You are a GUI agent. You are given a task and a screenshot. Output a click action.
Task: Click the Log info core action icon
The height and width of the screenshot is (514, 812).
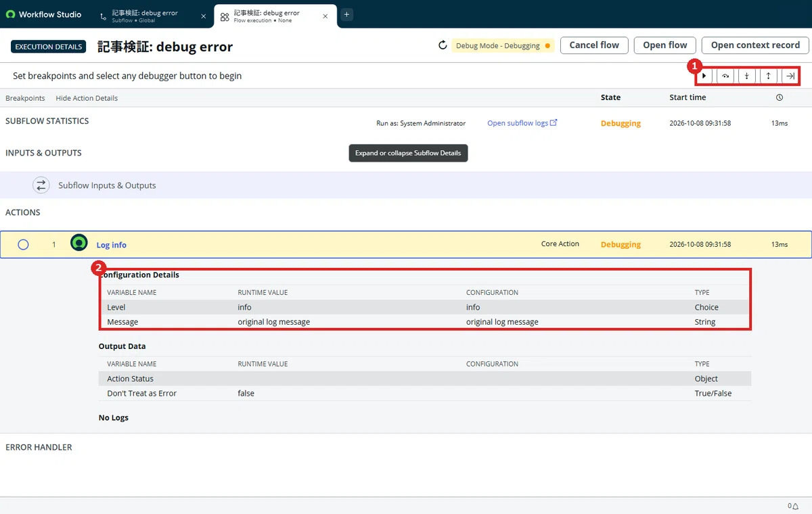pyautogui.click(x=79, y=242)
